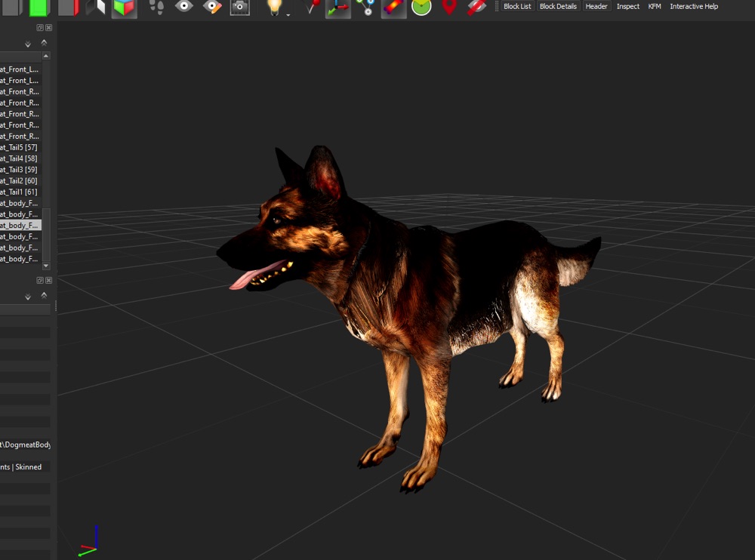
Task: Open the Interactive Help tab
Action: [694, 6]
